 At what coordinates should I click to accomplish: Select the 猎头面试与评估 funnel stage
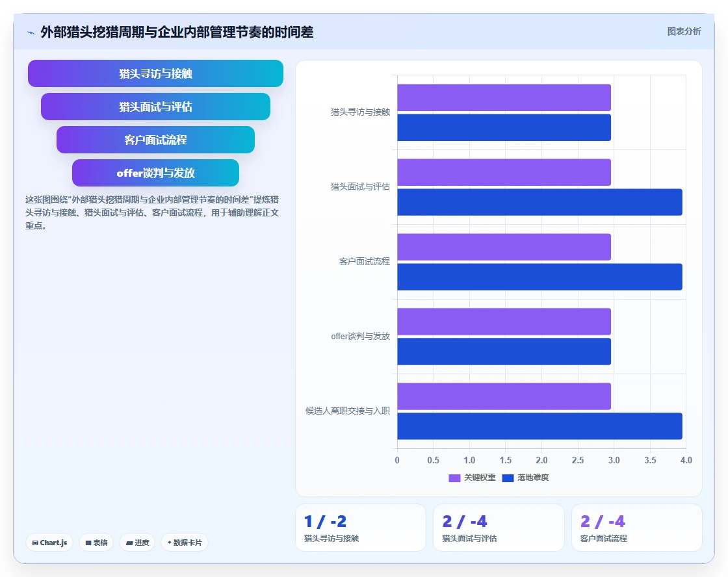tap(155, 107)
